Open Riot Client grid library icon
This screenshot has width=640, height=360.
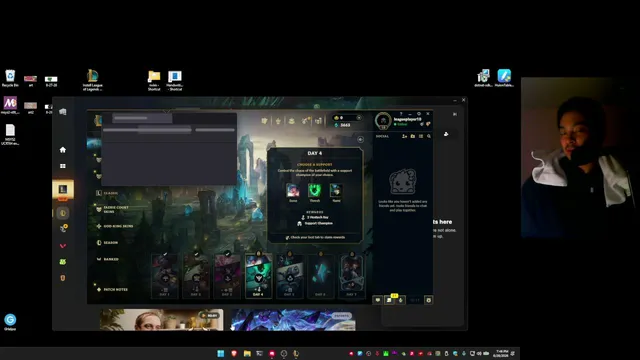(x=62, y=166)
